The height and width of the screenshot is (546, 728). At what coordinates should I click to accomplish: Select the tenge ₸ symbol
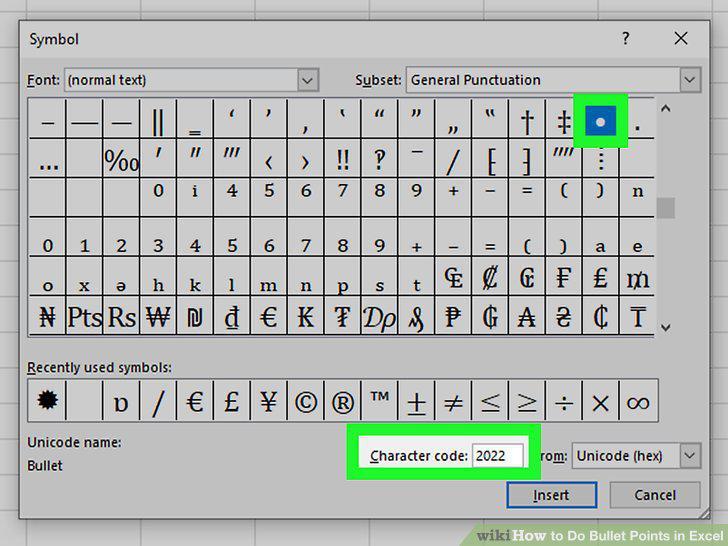coord(638,316)
